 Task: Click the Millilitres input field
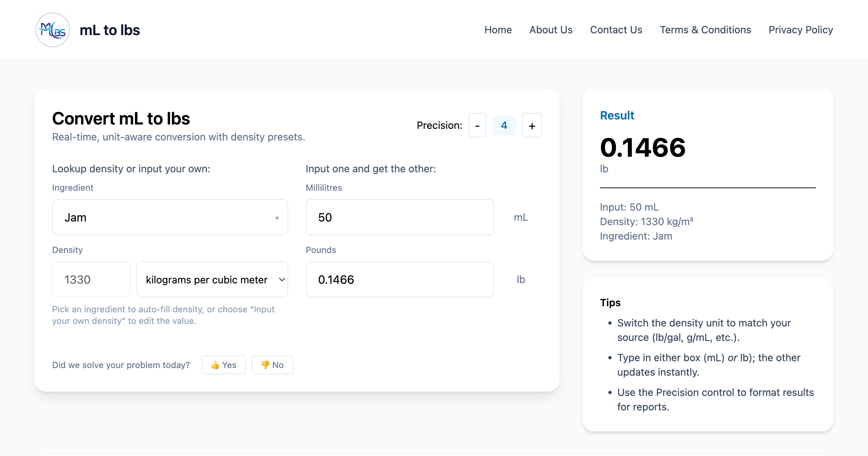click(x=400, y=218)
